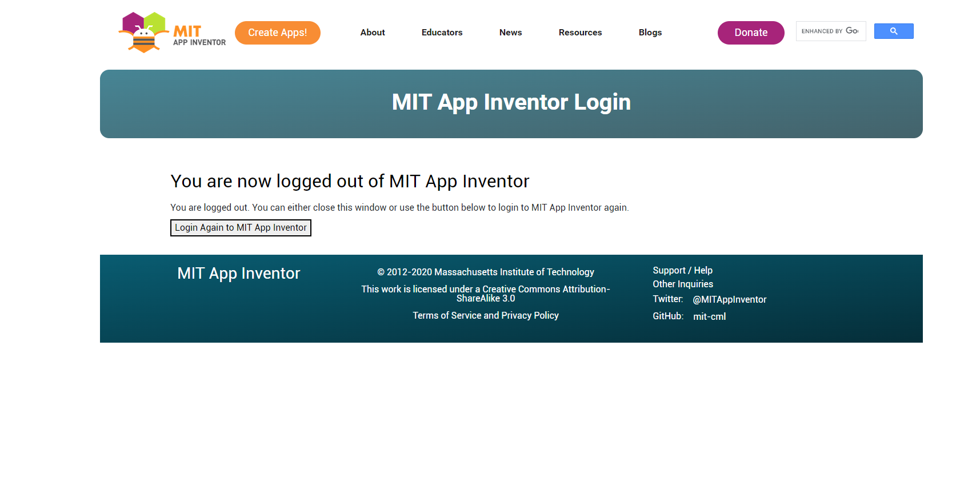
Task: Open the Other Inquiries link
Action: tap(682, 284)
